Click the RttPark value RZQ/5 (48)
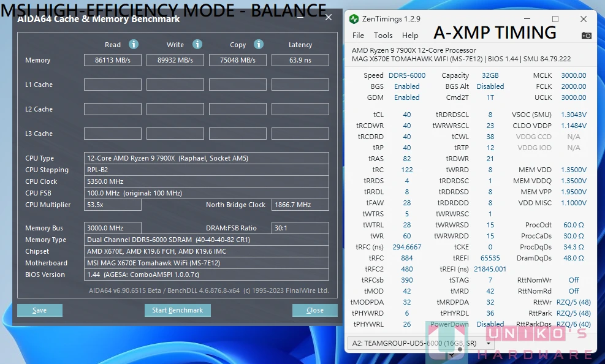Viewport: 605px width, 364px height. click(x=573, y=313)
